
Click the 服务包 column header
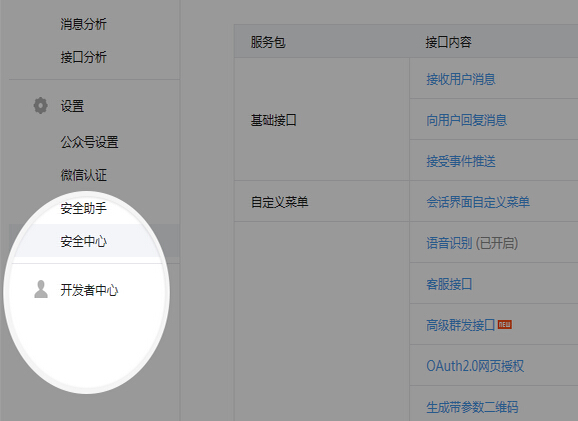click(x=268, y=42)
